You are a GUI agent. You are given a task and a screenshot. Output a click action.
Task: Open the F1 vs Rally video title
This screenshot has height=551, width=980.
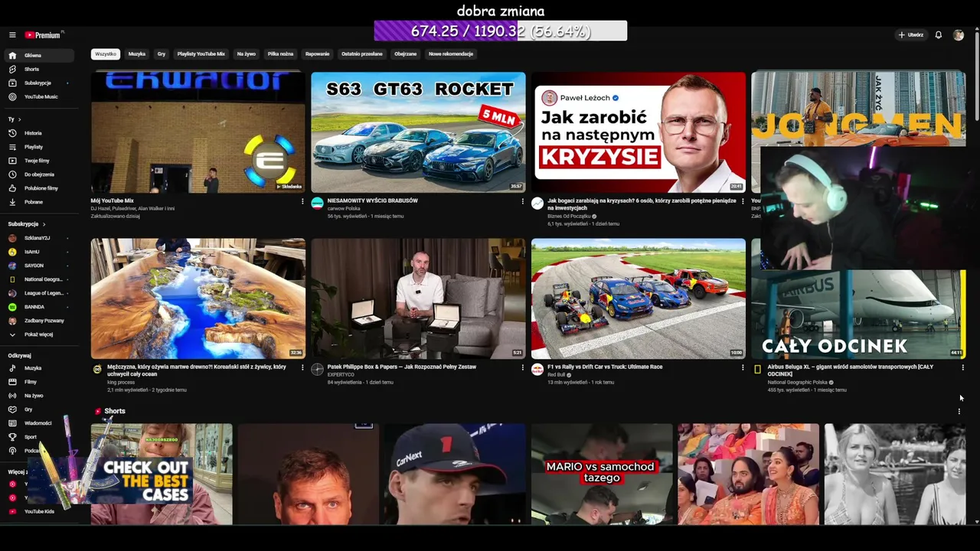tap(605, 367)
